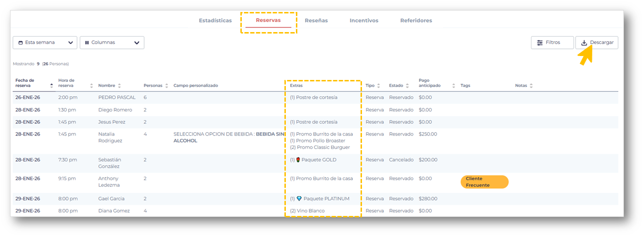
Task: Select the Diana Gomez name cell
Action: tap(114, 211)
